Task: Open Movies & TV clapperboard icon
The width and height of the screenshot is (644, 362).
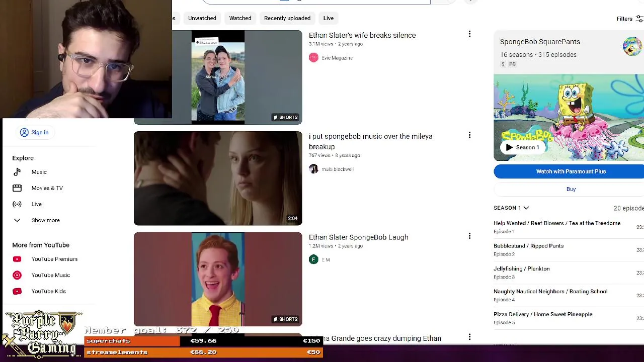Action: coord(17,188)
